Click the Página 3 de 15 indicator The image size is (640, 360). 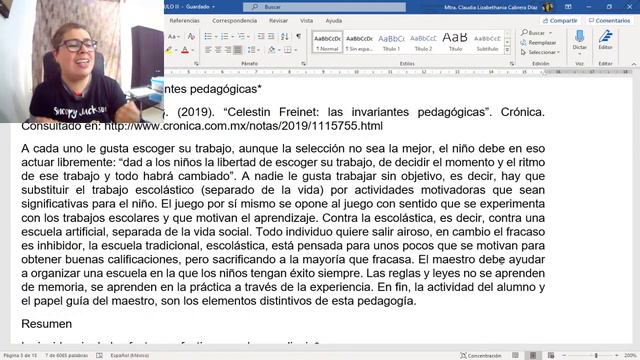pos(20,356)
